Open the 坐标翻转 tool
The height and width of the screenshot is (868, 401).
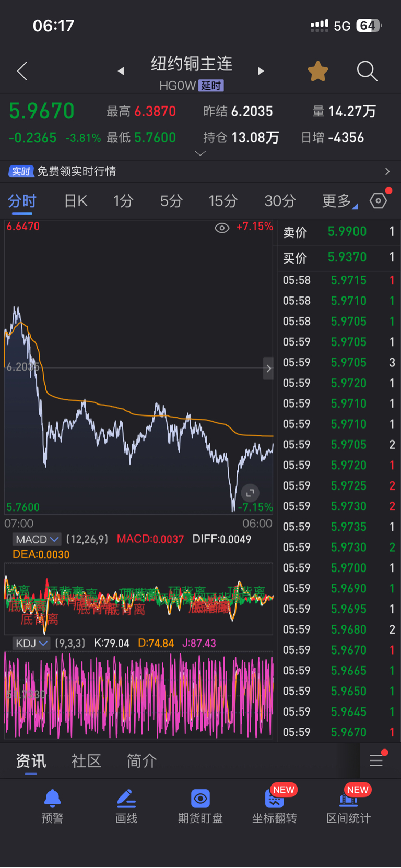click(275, 806)
